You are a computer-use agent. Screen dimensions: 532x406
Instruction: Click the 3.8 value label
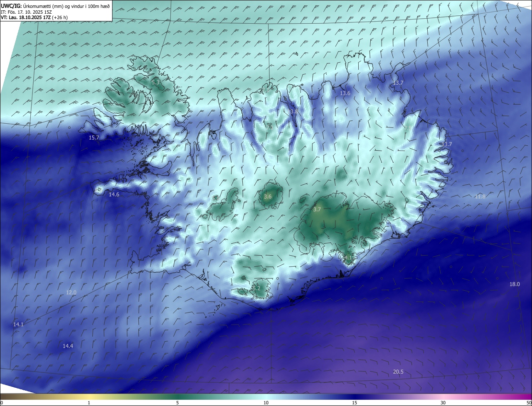coord(294,112)
